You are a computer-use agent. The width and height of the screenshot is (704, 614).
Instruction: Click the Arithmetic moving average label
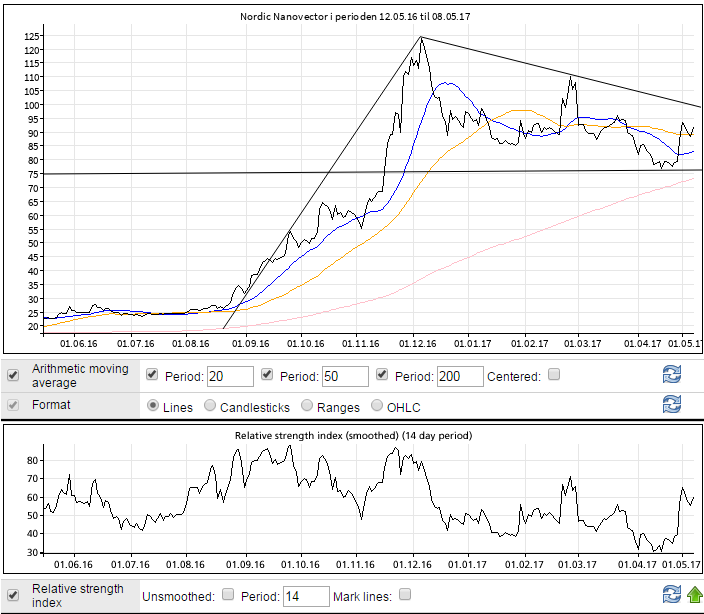80,376
